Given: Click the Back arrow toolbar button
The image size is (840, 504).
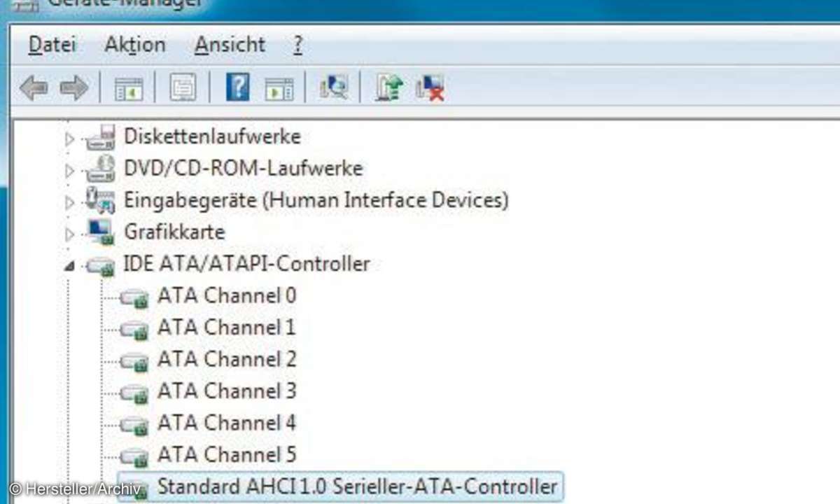Looking at the screenshot, I should pos(34,88).
